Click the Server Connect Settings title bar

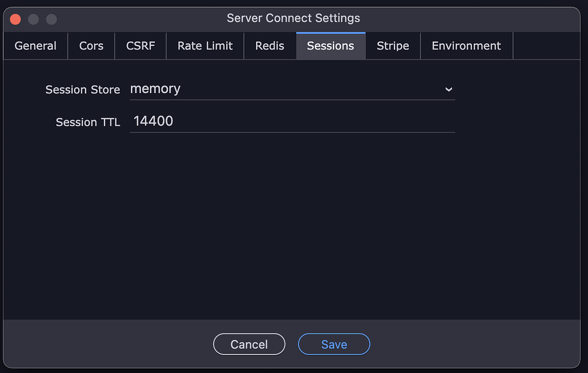tap(293, 18)
